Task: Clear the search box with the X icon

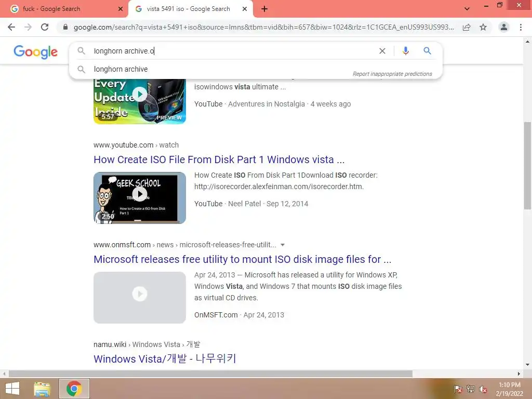Action: click(x=382, y=51)
